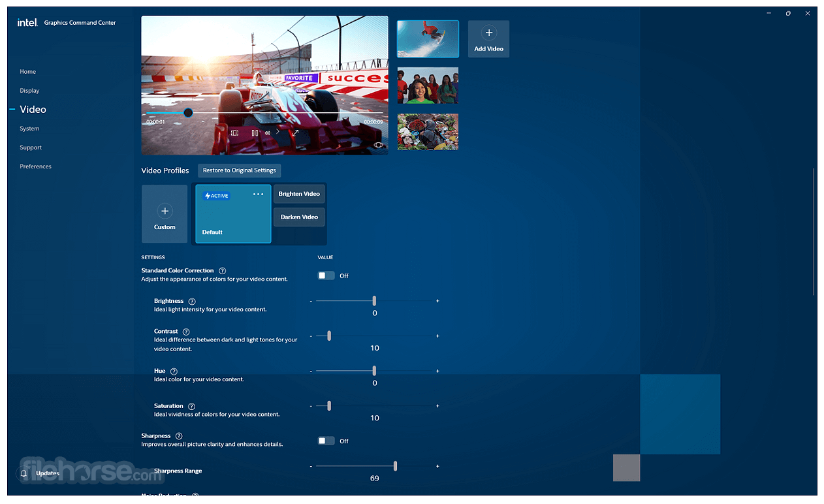Click the Add Video plus icon
This screenshot has width=824, height=504.
tap(488, 33)
